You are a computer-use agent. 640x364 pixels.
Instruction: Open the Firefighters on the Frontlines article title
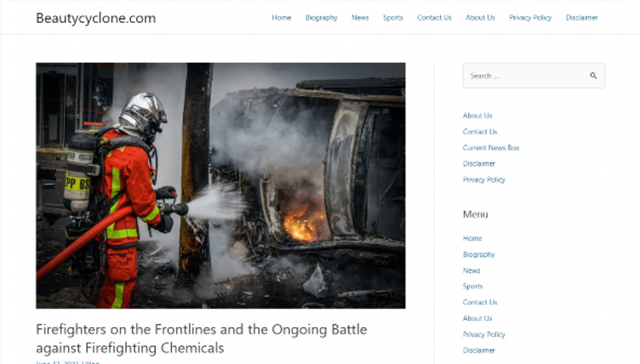coord(201,339)
